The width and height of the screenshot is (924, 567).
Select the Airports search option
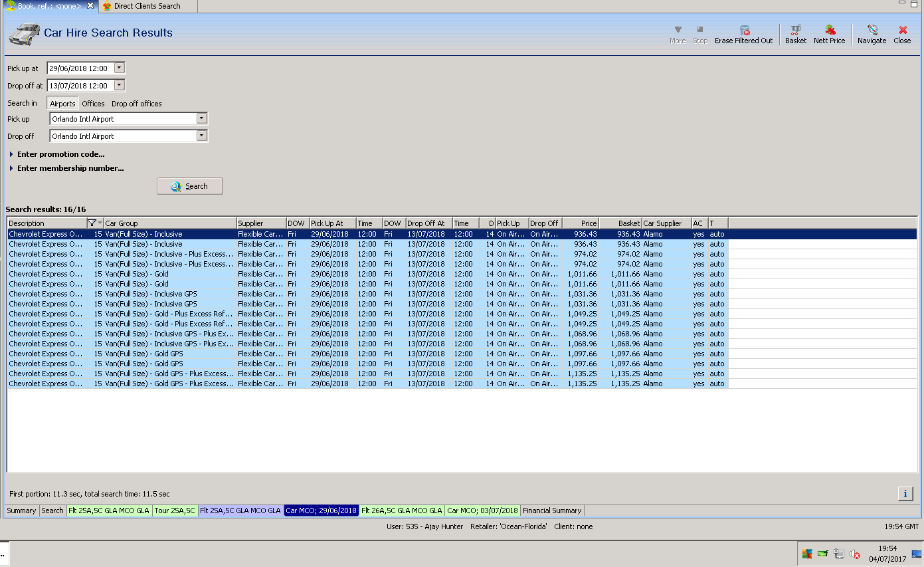[63, 104]
